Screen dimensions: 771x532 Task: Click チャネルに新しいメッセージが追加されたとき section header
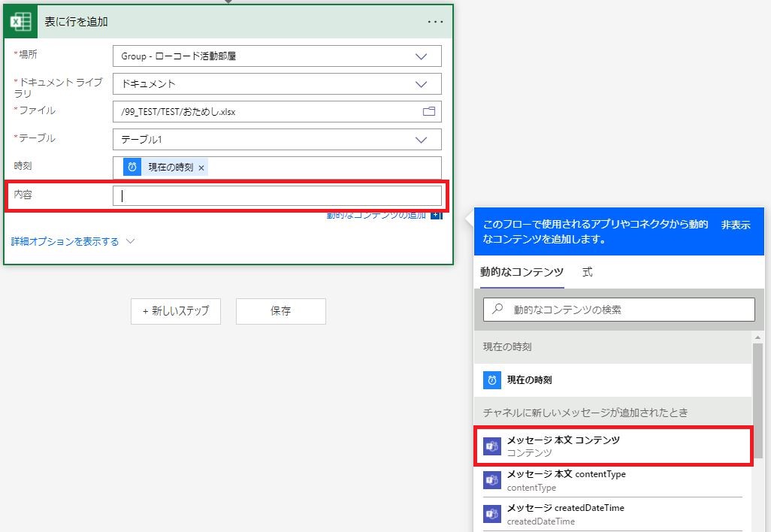[x=613, y=412]
